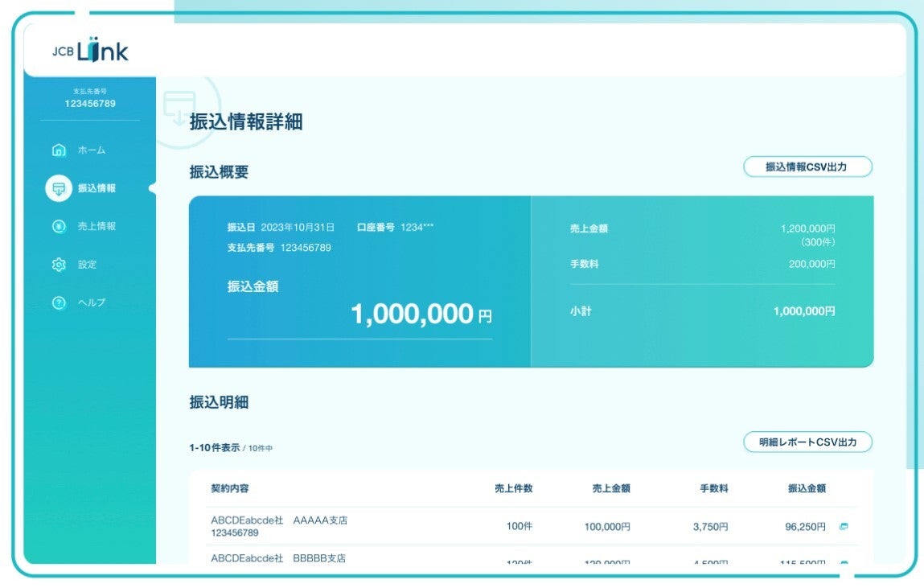Open 売上情報 via the yen icon
Viewport: 924px width, 588px height.
click(59, 227)
